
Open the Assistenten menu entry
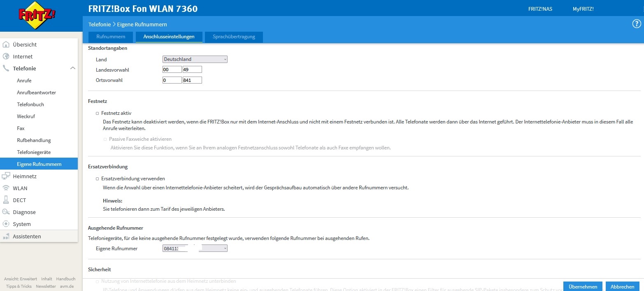point(27,236)
